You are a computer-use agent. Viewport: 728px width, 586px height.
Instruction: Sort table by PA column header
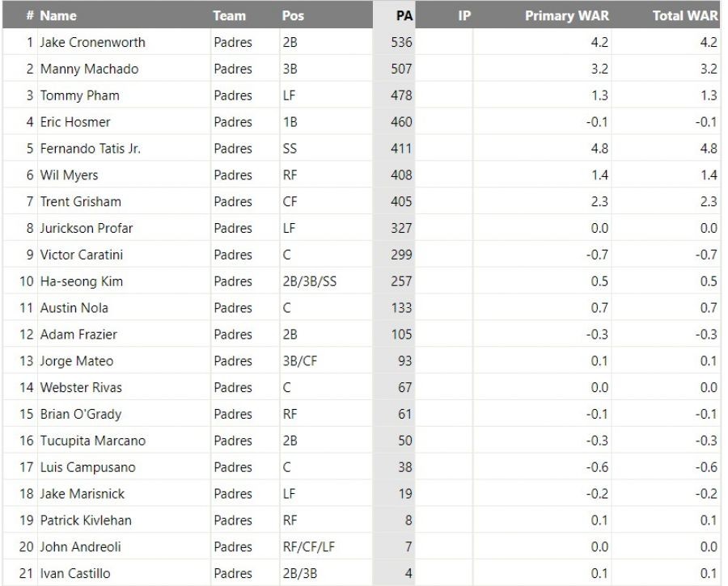tap(404, 15)
